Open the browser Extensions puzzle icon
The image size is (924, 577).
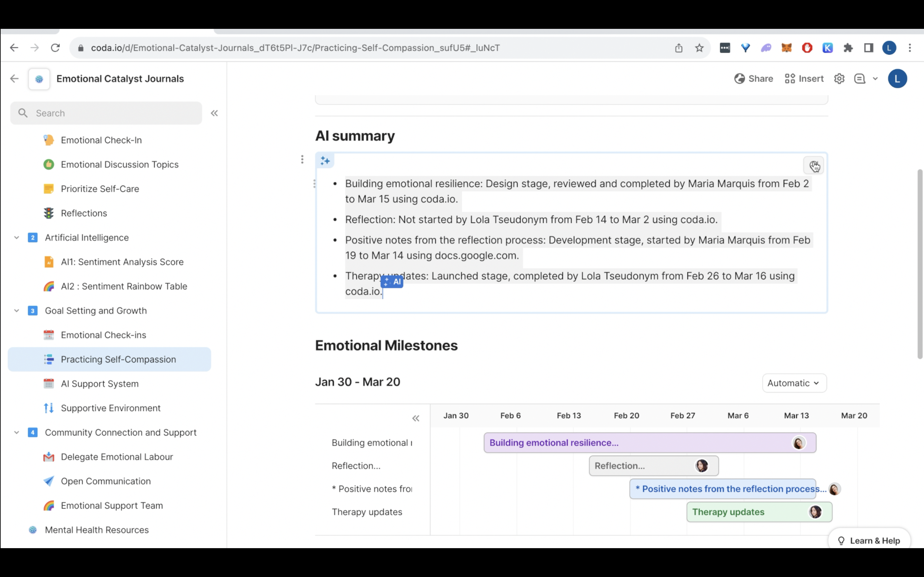(848, 48)
